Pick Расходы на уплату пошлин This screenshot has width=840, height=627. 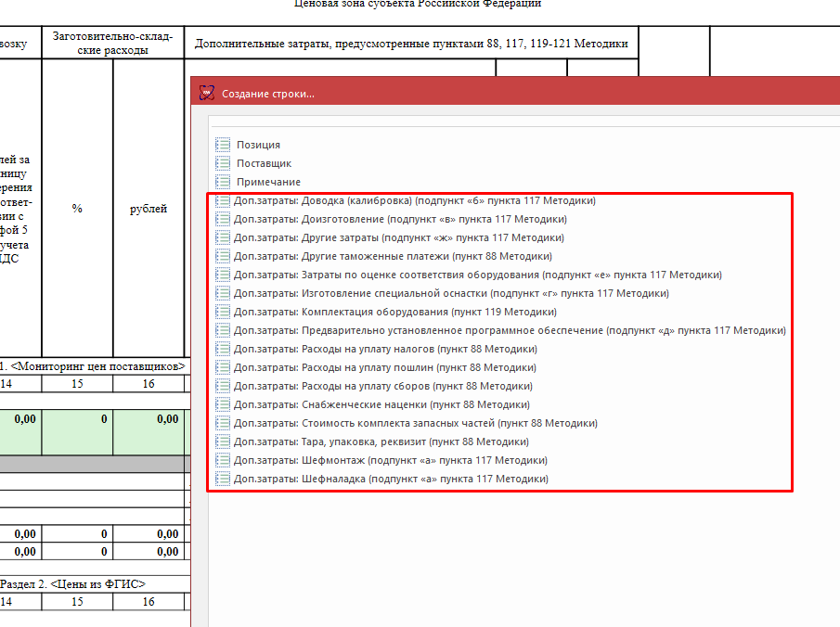(385, 367)
